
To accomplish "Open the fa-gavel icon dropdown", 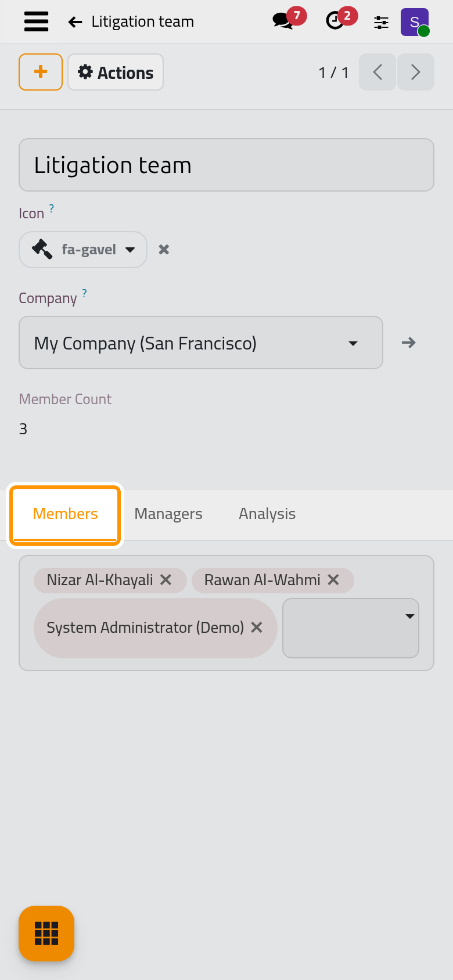I will 83,250.
